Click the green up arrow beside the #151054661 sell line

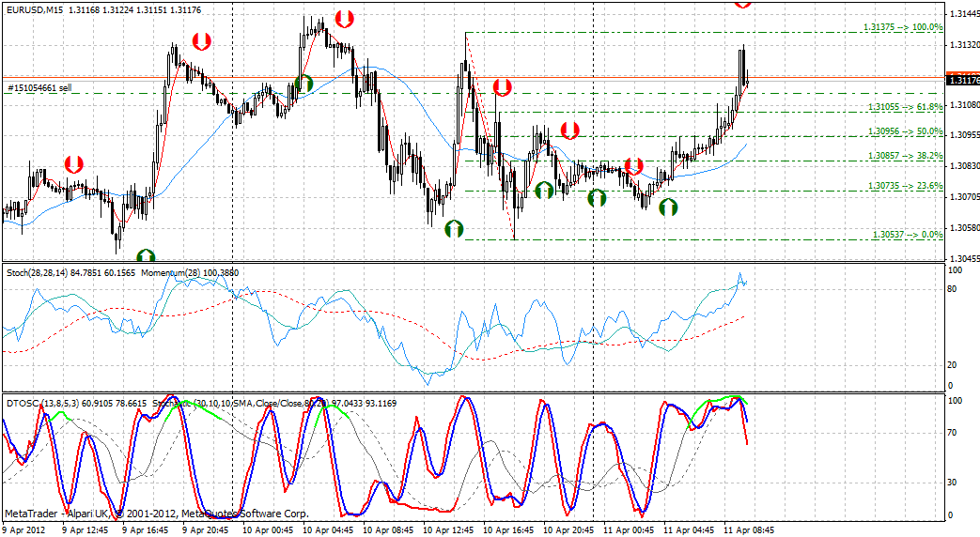[x=303, y=83]
